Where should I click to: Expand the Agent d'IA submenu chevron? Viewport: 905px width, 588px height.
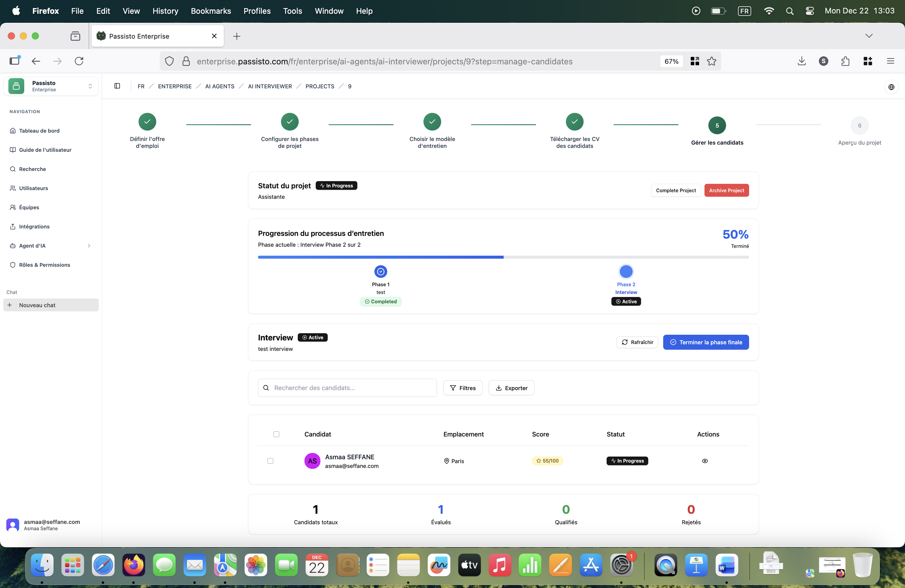click(x=89, y=246)
